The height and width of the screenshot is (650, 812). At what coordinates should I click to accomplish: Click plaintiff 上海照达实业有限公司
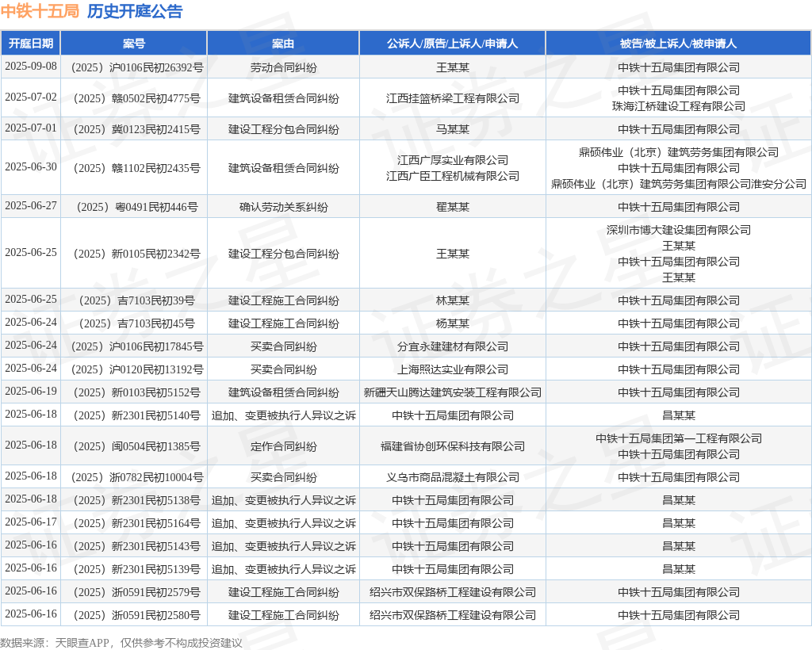[x=453, y=369]
